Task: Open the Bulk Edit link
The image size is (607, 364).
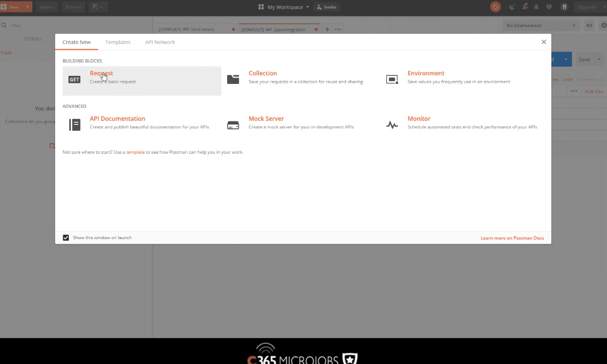Action: pyautogui.click(x=594, y=92)
